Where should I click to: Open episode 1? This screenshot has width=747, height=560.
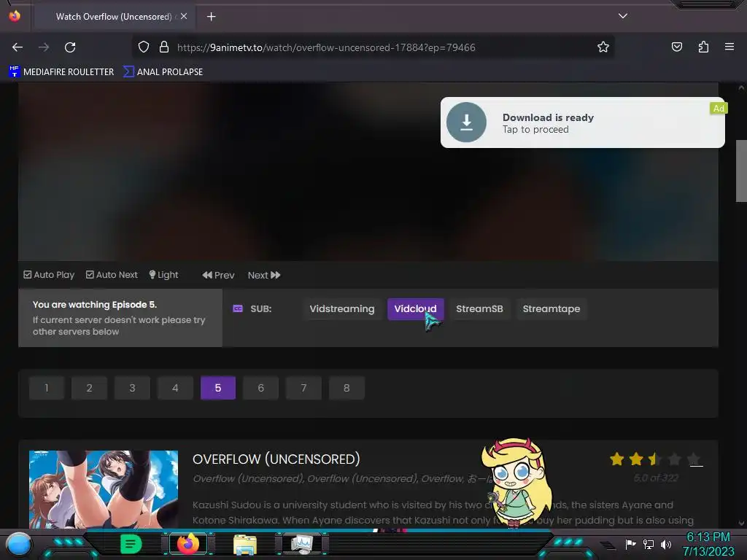(46, 388)
